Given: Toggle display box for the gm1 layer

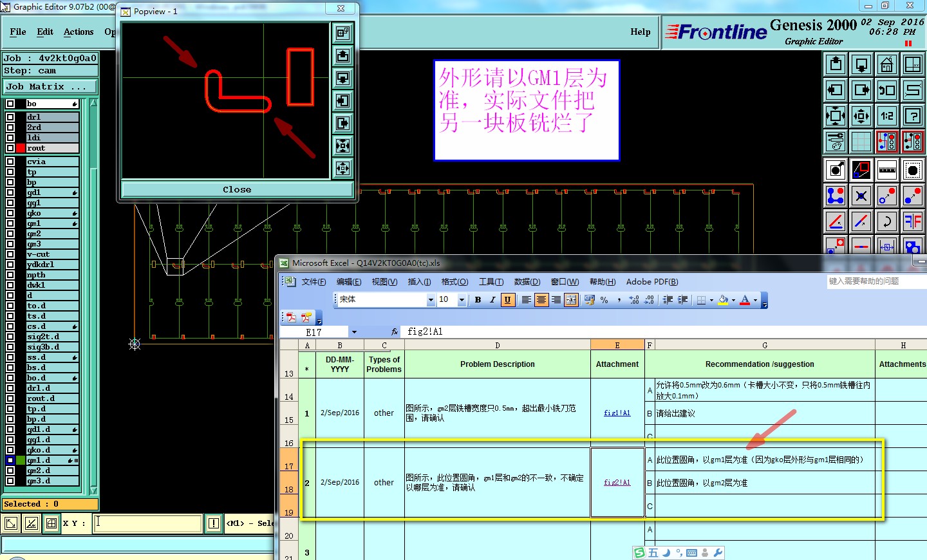Looking at the screenshot, I should [x=10, y=223].
